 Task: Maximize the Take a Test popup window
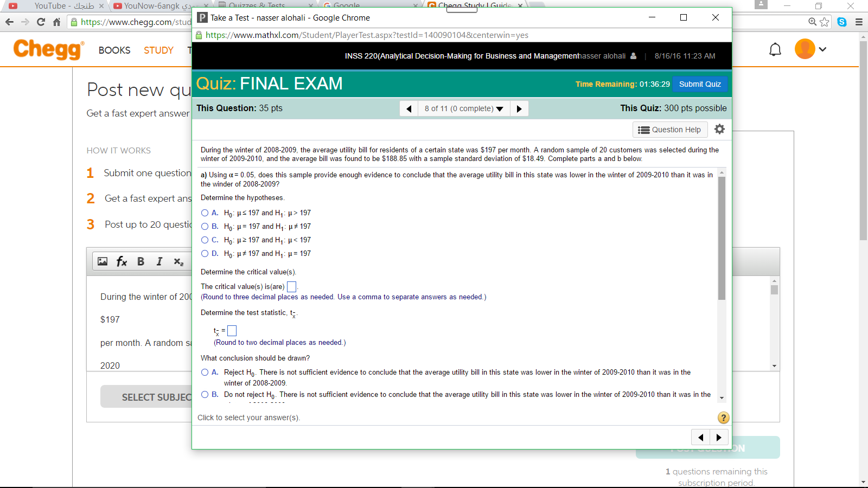coord(684,17)
